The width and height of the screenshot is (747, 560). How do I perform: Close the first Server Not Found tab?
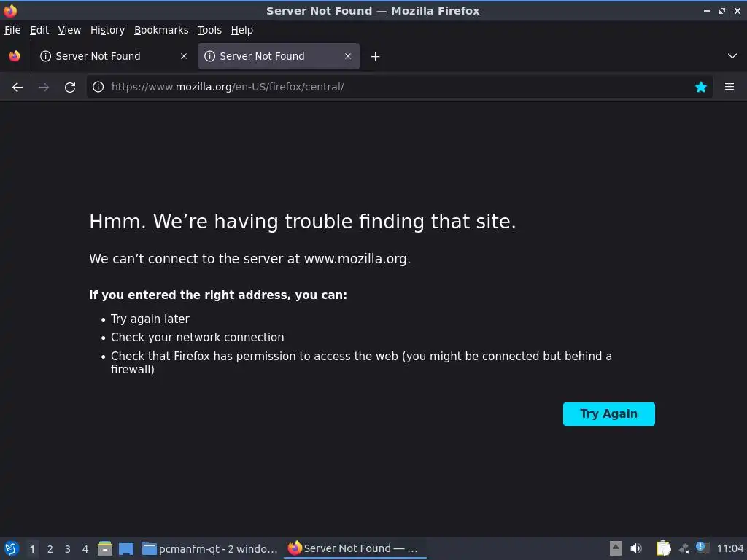coord(184,56)
